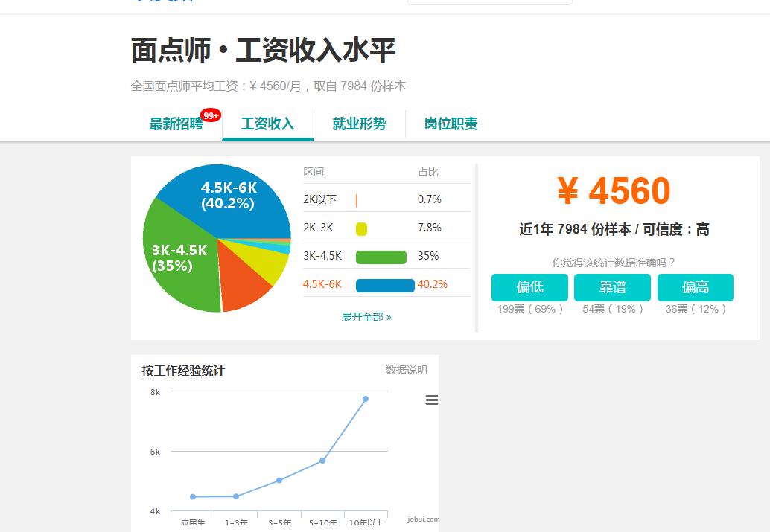The image size is (770, 532).
Task: Vote 偏低 on the salary accuracy poll
Action: (529, 287)
